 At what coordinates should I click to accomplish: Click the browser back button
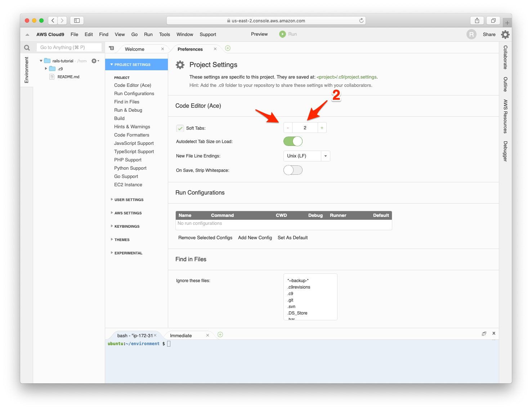53,21
